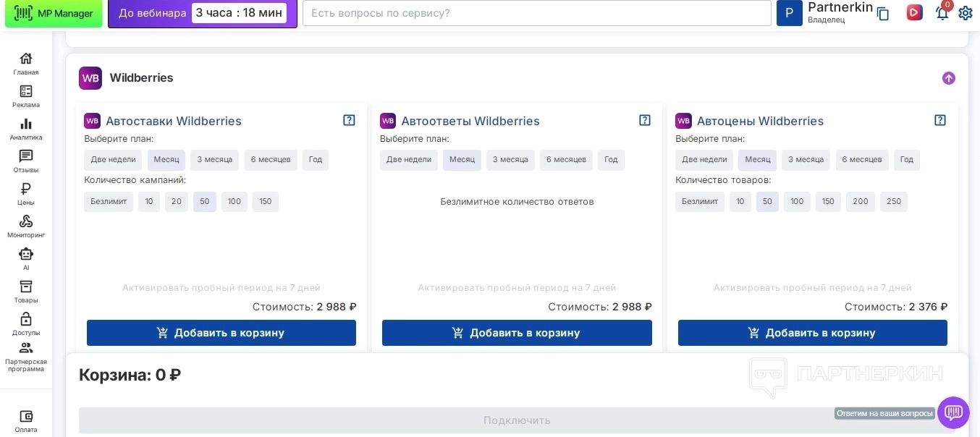Click the Wildberries WB section logo
The height and width of the screenshot is (437, 980).
[90, 78]
